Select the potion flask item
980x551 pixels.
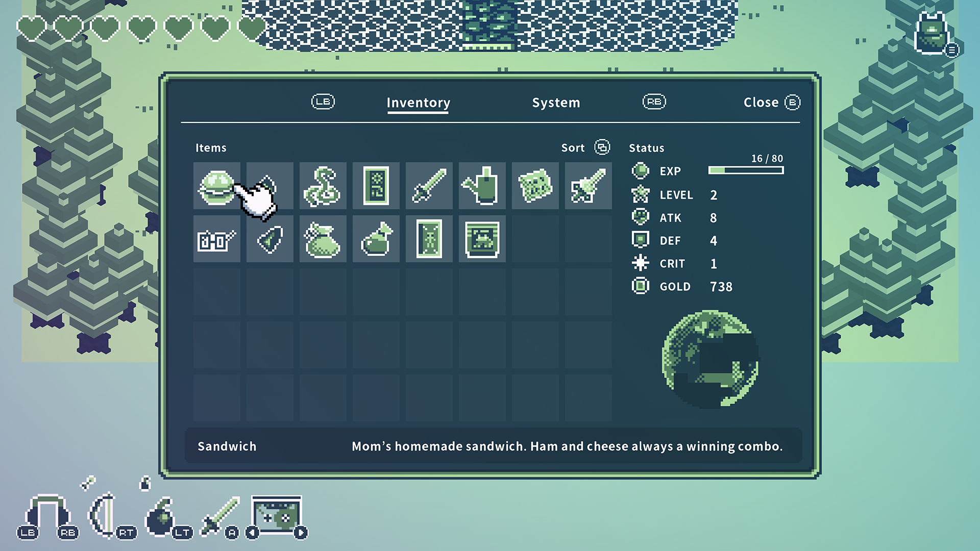376,239
